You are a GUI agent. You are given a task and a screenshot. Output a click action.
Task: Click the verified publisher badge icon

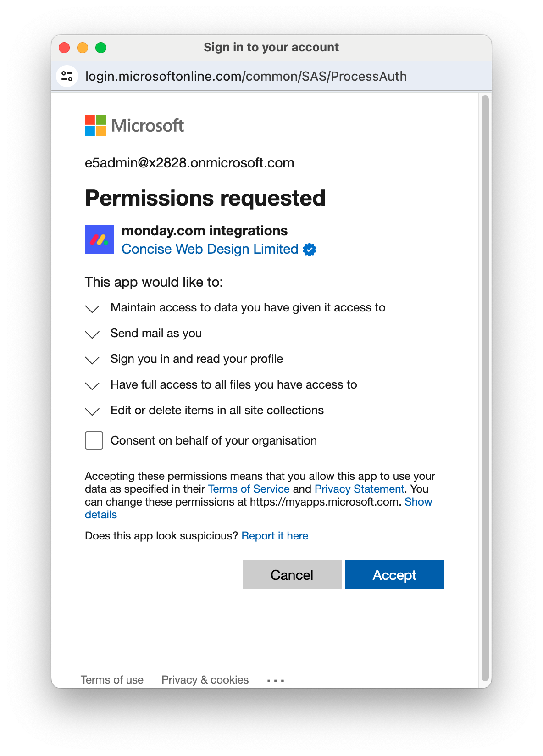coord(310,250)
